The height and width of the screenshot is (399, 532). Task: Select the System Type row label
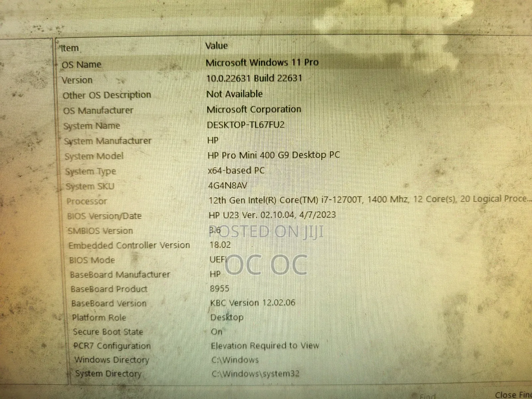90,172
